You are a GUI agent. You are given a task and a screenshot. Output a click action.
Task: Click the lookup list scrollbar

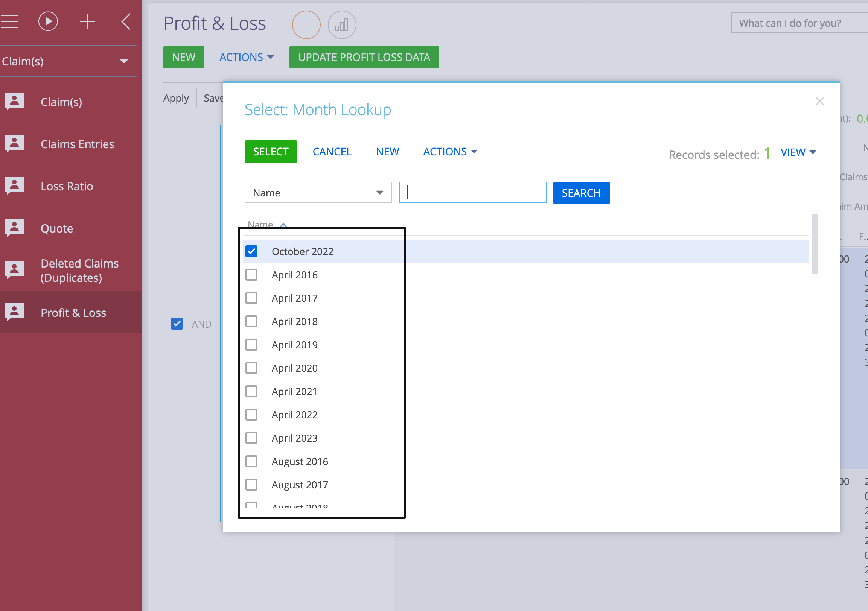pyautogui.click(x=815, y=244)
